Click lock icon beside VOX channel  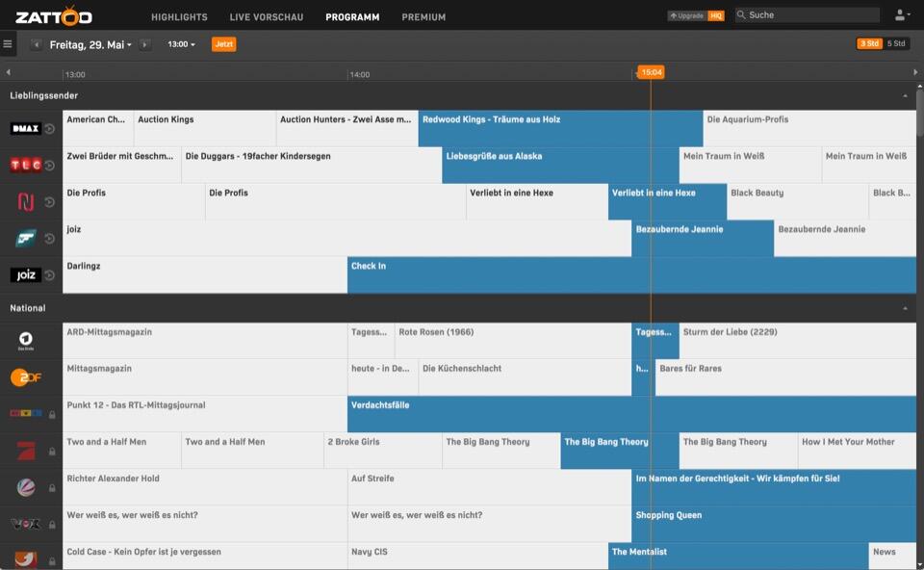[x=52, y=524]
